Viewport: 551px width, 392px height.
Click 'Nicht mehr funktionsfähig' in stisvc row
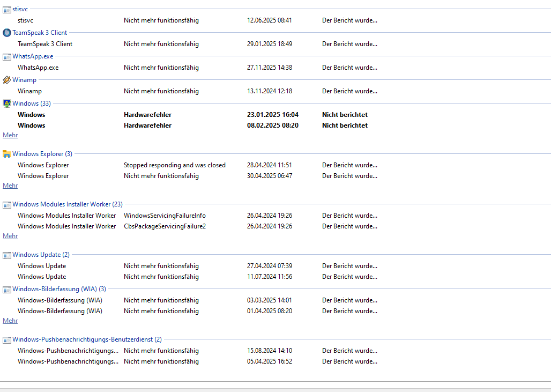point(161,20)
